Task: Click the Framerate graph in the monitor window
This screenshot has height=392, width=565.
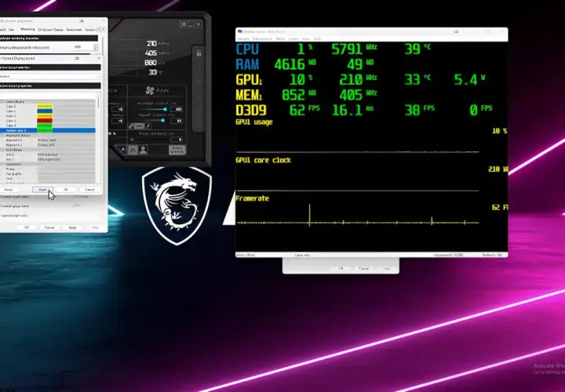Action: 358,215
